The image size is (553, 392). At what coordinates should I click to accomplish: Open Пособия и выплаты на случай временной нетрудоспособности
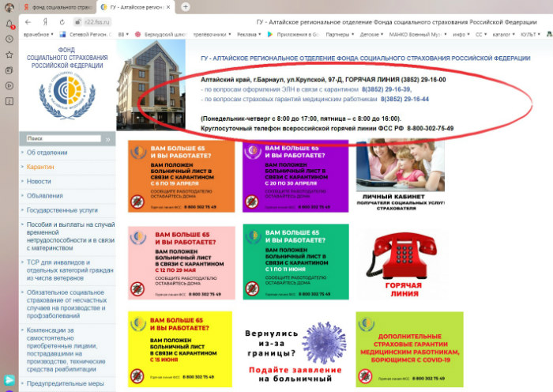(x=70, y=236)
